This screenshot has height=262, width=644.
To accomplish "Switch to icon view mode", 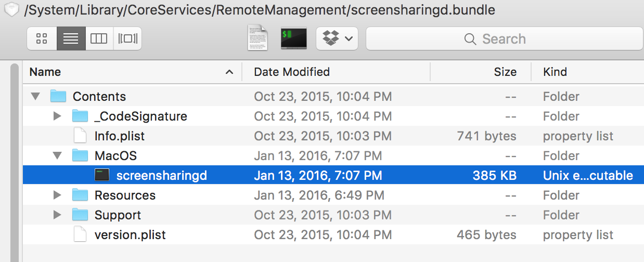I will tap(42, 38).
